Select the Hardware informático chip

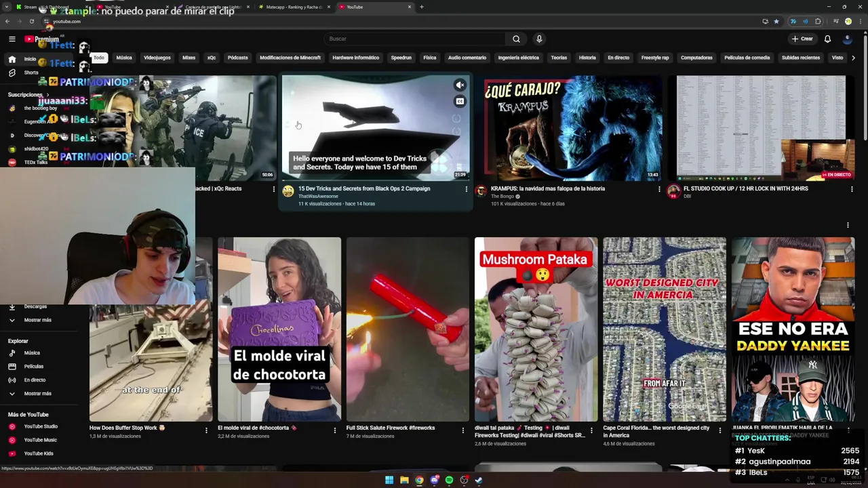click(356, 58)
